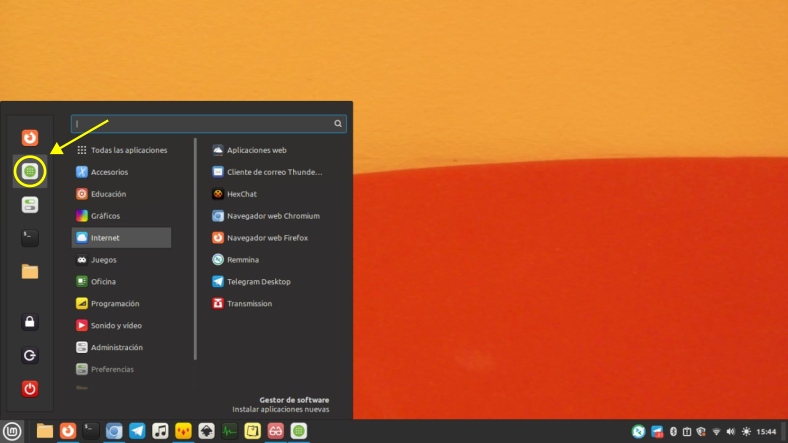Open the Bluetooth tray menu
Image resolution: width=788 pixels, height=443 pixels.
click(673, 431)
